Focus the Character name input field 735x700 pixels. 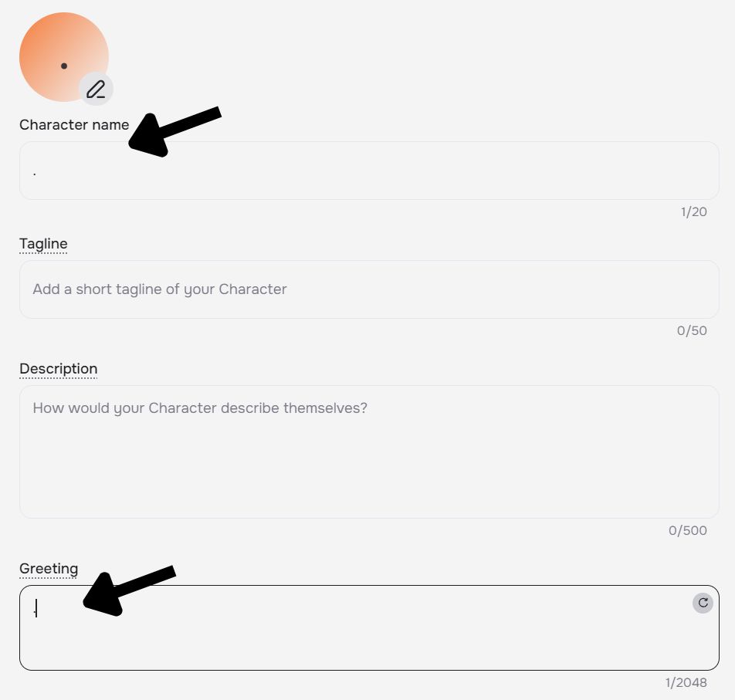tap(369, 171)
